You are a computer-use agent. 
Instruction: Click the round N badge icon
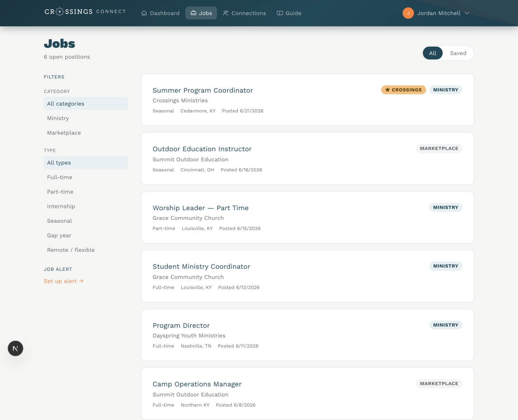(x=15, y=348)
